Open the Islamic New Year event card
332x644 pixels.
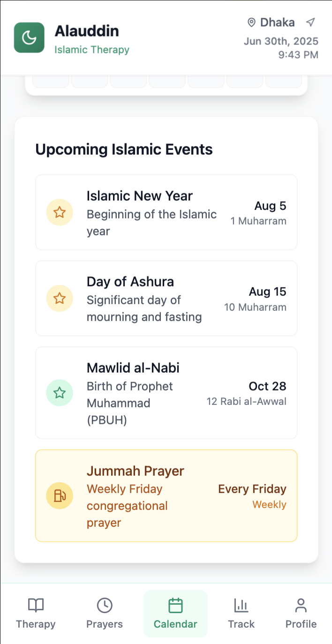(x=166, y=212)
